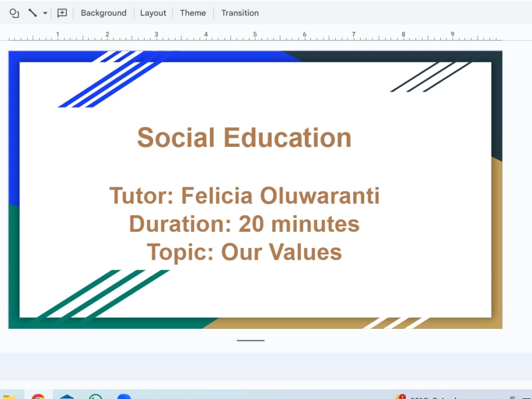Image resolution: width=532 pixels, height=399 pixels.
Task: Select the Shape tool icon
Action: (14, 13)
